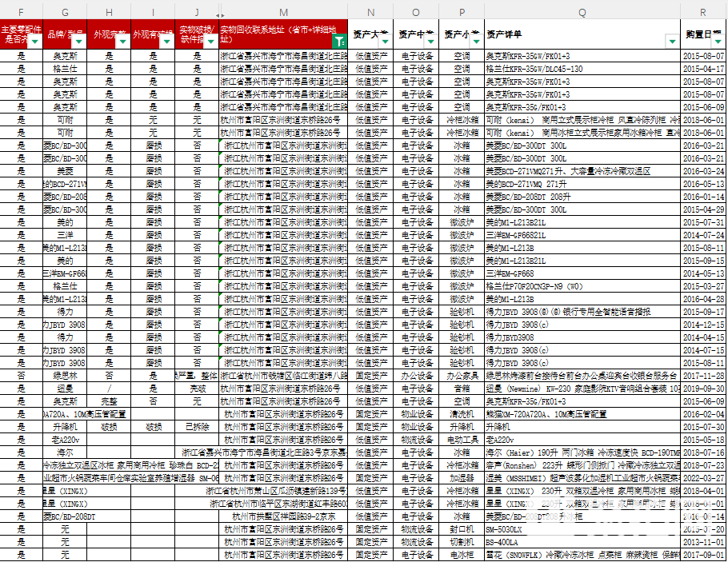The height and width of the screenshot is (562, 728).
Task: Open filter dropdown for 品牌/型号 column
Action: tap(78, 42)
